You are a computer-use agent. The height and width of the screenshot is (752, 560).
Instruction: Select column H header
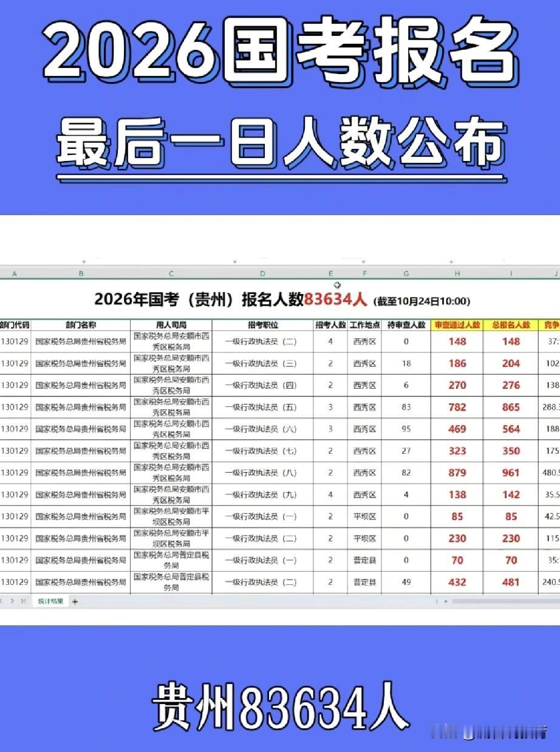[457, 274]
